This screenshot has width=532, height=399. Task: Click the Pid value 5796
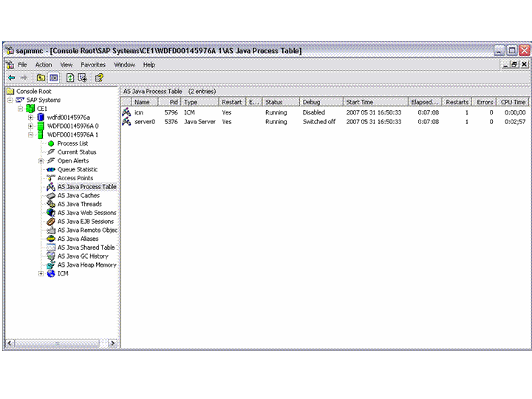171,112
